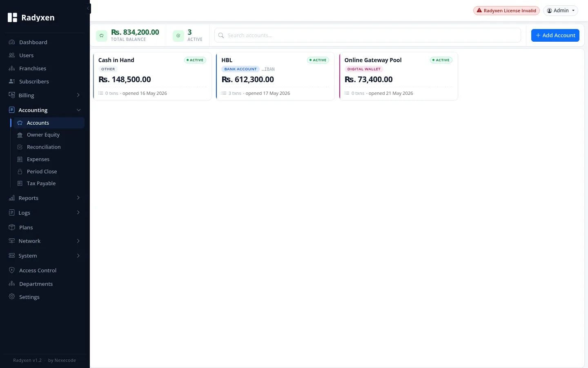The image size is (588, 368).
Task: Click the Access Control shield icon
Action: click(12, 270)
